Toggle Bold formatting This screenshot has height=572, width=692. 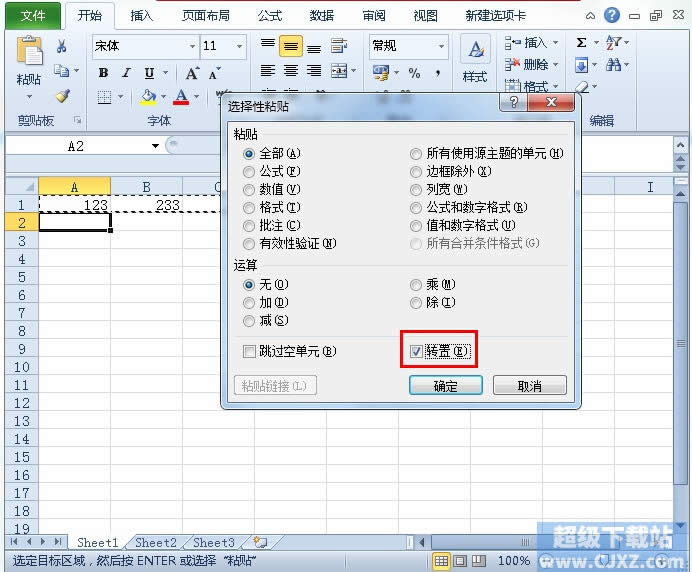(x=103, y=73)
